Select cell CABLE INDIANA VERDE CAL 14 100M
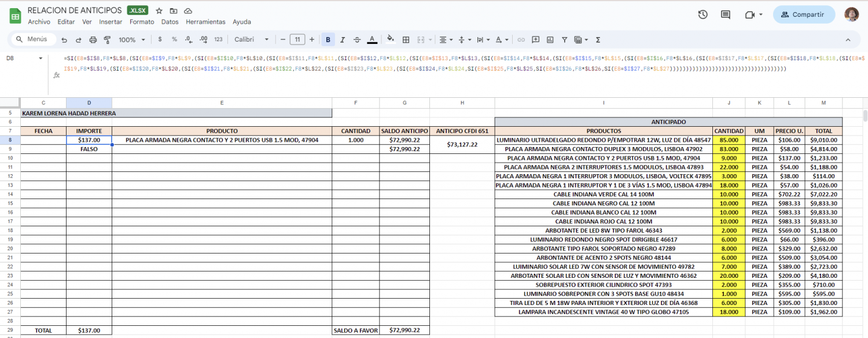The width and height of the screenshot is (868, 338). tap(604, 194)
